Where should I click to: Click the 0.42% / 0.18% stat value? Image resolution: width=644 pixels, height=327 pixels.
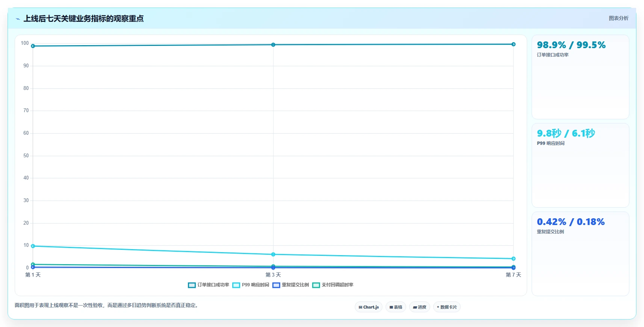pos(571,222)
